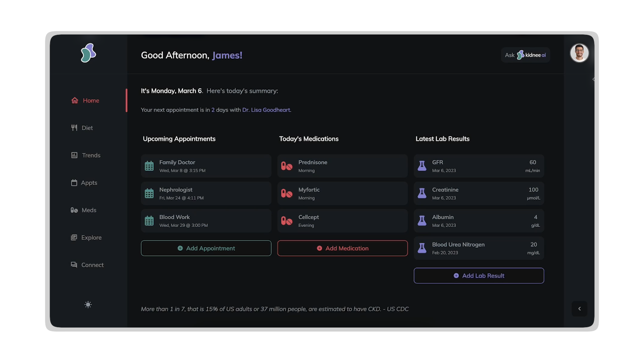Click flask icon for GFR result
644x362 pixels.
[x=422, y=166]
